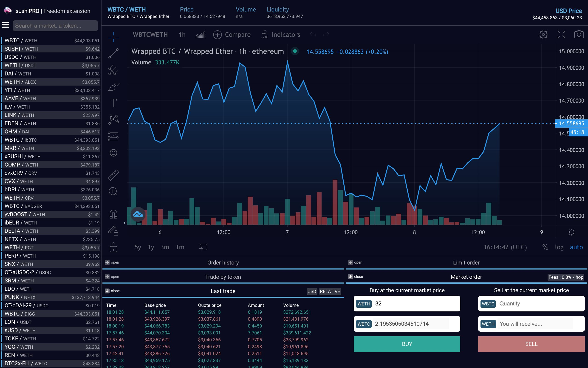Enter fullscreen chart mode
Viewport: 588px width, 368px height.
(561, 34)
